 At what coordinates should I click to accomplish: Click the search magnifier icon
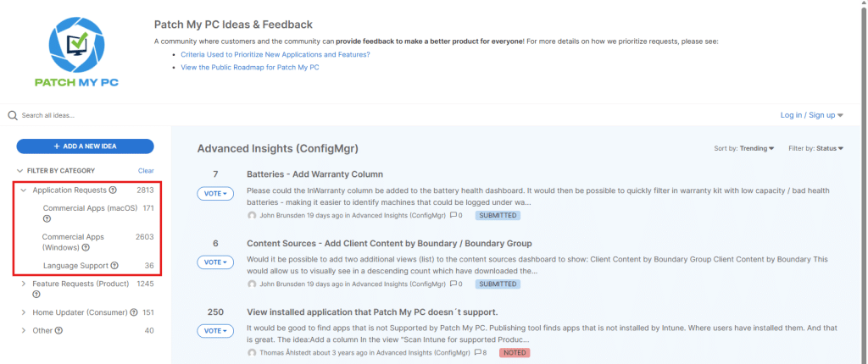13,115
